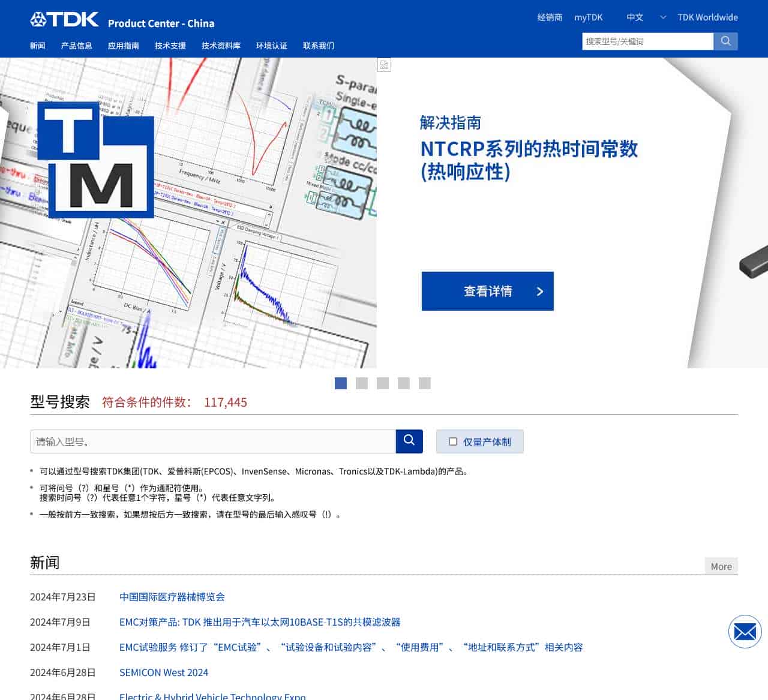Click the 117,445 matching count
The height and width of the screenshot is (700, 768).
click(x=226, y=402)
